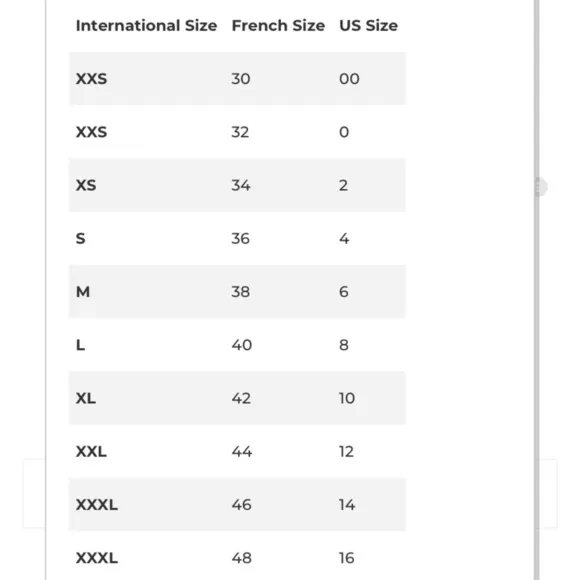Select the US size 00 cell
Viewport: 580px width, 580px height.
[349, 79]
